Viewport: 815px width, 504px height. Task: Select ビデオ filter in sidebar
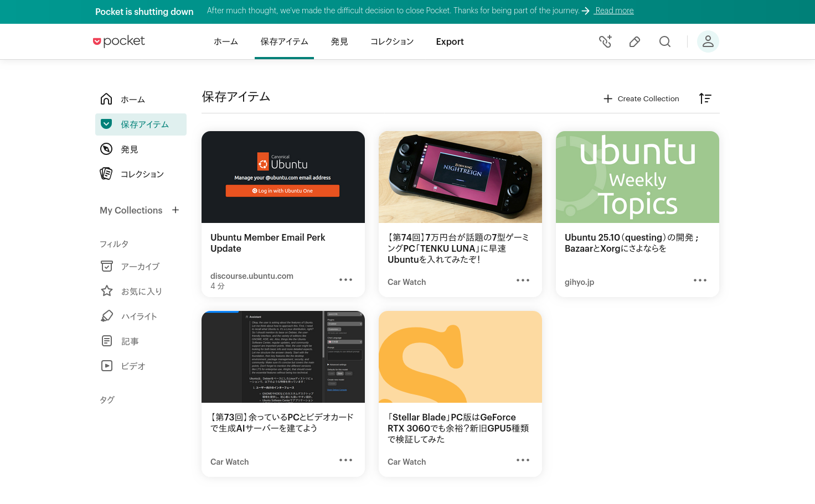[x=133, y=366]
